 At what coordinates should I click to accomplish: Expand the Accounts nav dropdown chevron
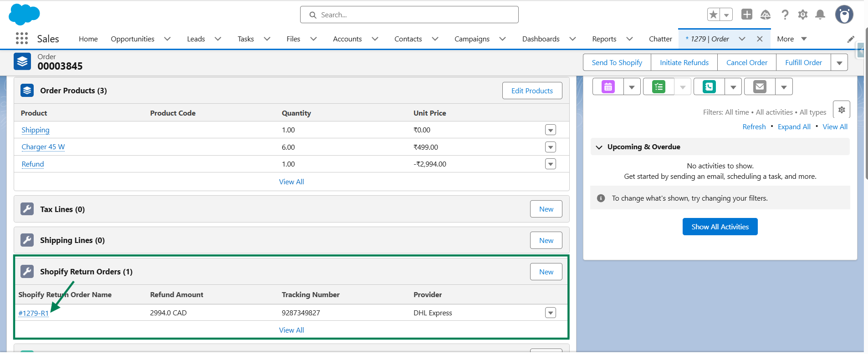375,39
